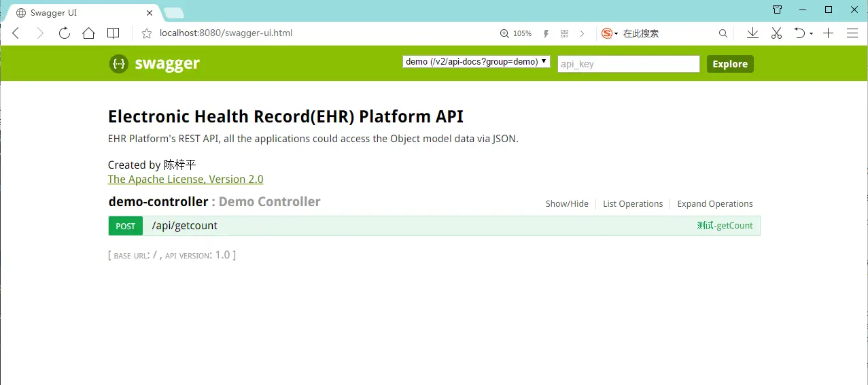Image resolution: width=868 pixels, height=385 pixels.
Task: Click the search magnifier icon in search box
Action: coord(723,33)
